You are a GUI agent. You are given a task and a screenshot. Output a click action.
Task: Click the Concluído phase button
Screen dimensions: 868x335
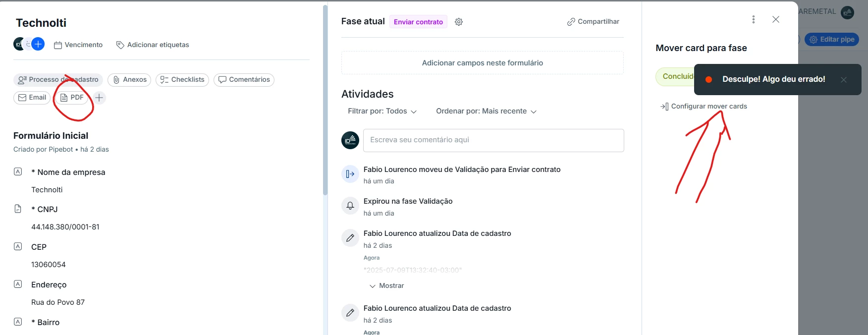click(676, 77)
